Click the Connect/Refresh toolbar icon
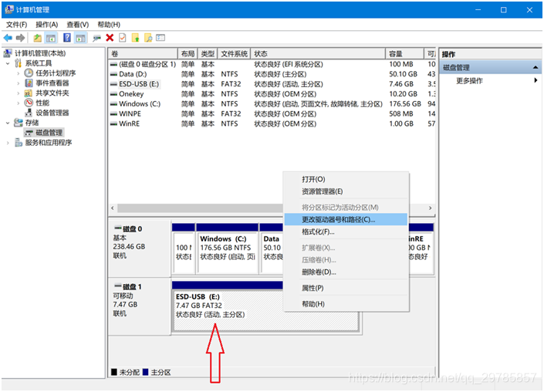This screenshot has width=544, height=392. click(x=96, y=38)
